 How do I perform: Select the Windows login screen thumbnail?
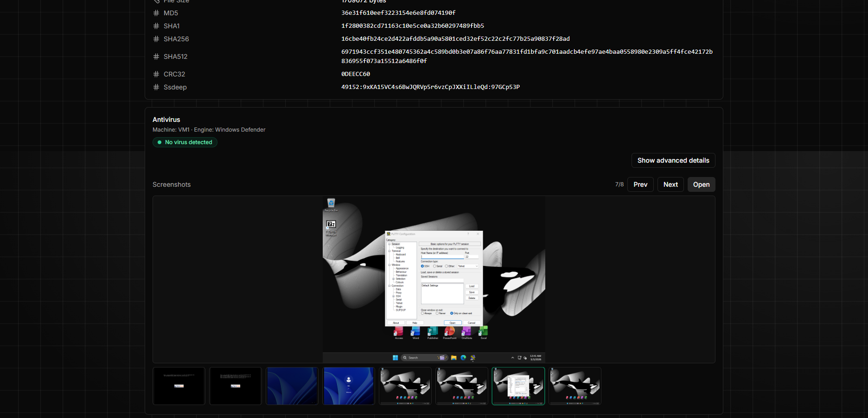349,386
